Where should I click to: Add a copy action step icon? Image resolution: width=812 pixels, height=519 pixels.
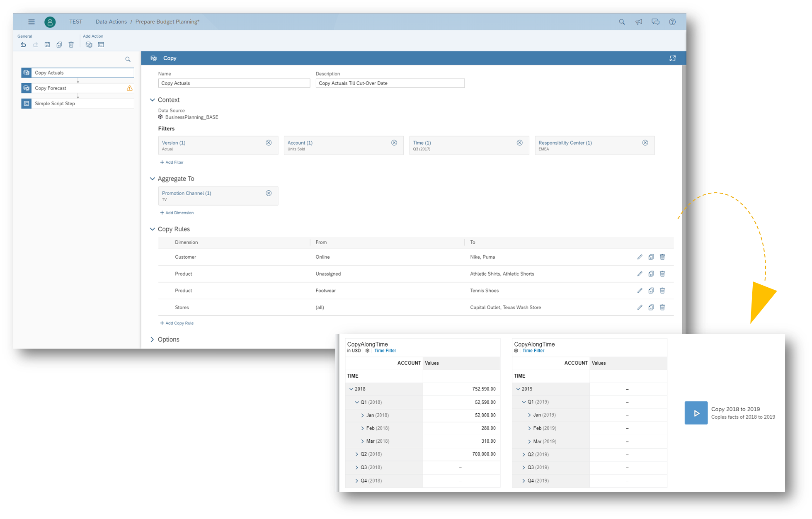point(89,45)
